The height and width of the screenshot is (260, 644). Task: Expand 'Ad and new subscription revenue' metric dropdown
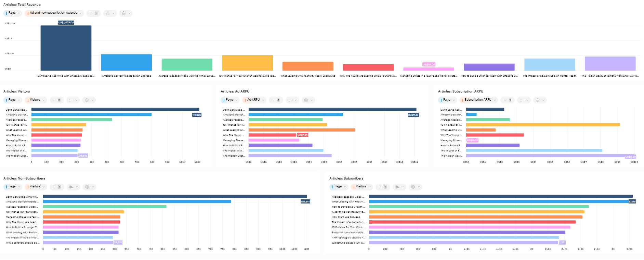(x=55, y=13)
